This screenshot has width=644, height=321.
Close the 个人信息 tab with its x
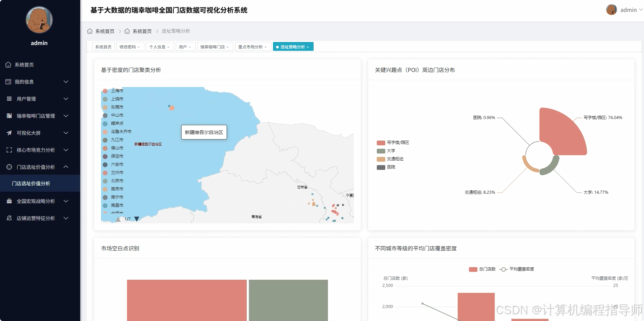point(168,47)
